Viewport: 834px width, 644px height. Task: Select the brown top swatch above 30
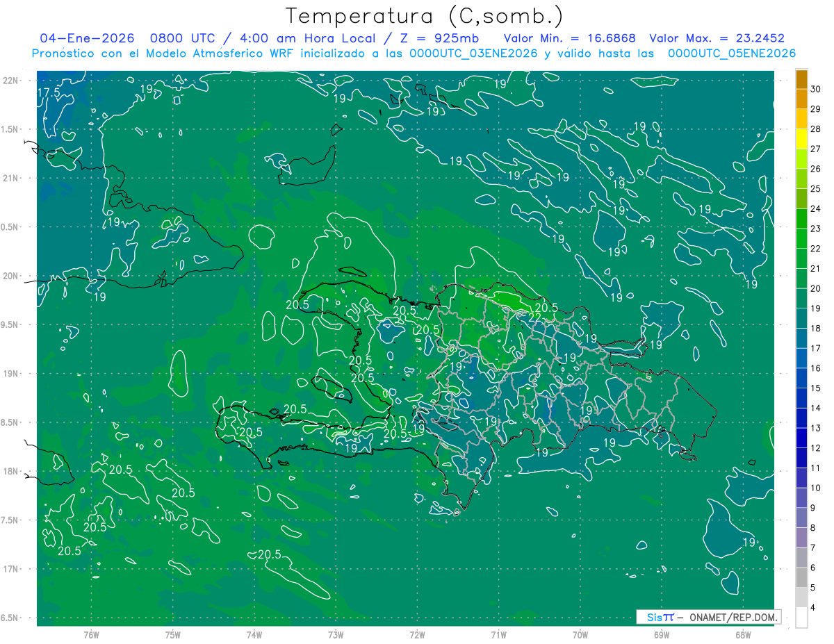point(801,79)
